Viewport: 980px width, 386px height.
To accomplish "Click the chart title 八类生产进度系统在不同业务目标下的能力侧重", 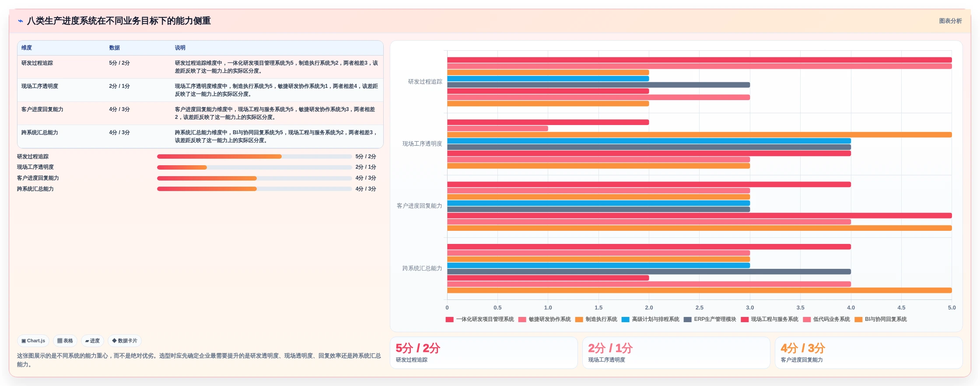I will pos(119,21).
